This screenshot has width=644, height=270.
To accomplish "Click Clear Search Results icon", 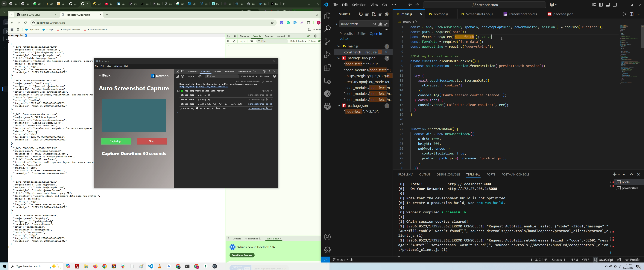I will coord(367,14).
